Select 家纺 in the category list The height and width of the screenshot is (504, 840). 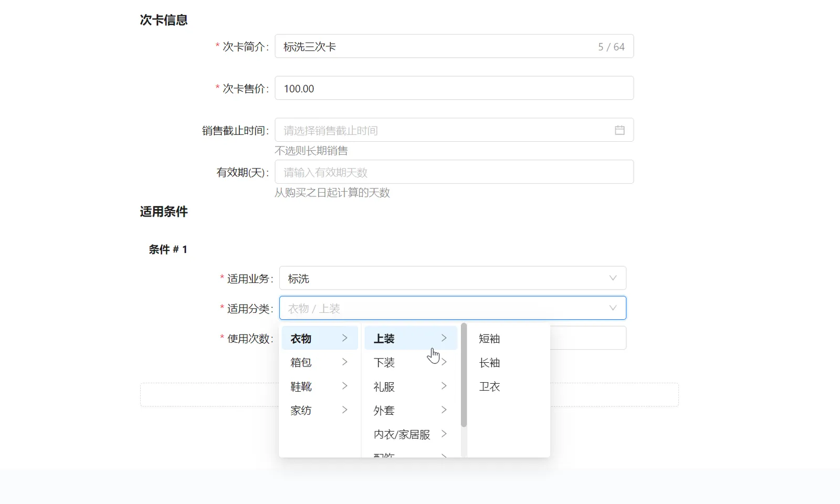[x=320, y=410]
